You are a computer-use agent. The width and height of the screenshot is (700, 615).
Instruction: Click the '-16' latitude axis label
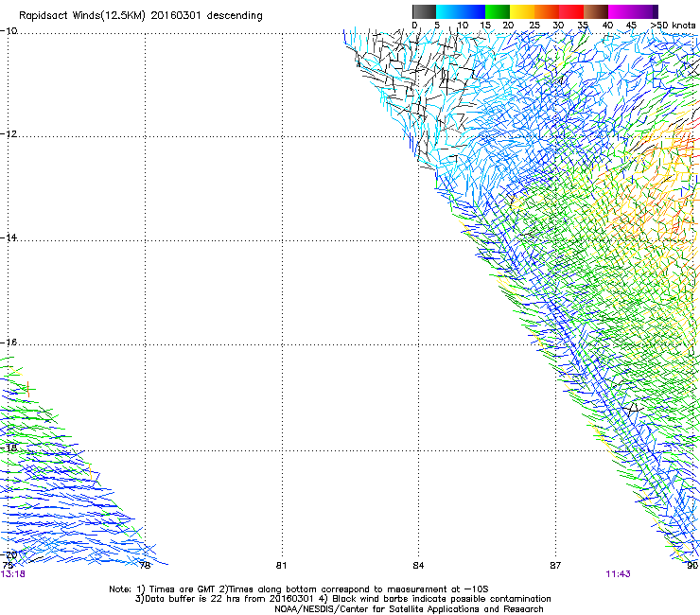point(9,343)
